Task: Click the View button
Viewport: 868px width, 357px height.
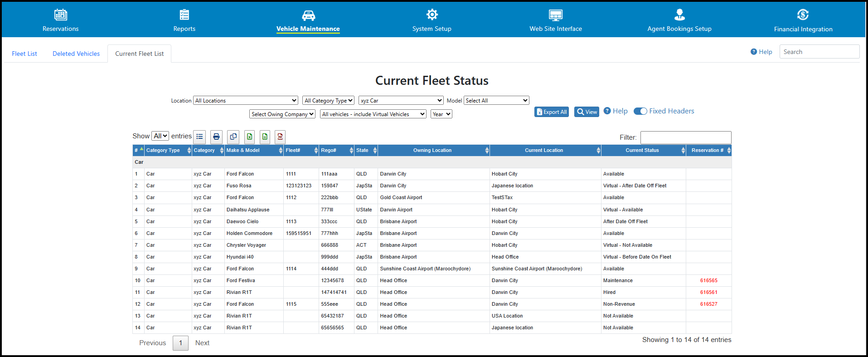Action: click(x=587, y=112)
